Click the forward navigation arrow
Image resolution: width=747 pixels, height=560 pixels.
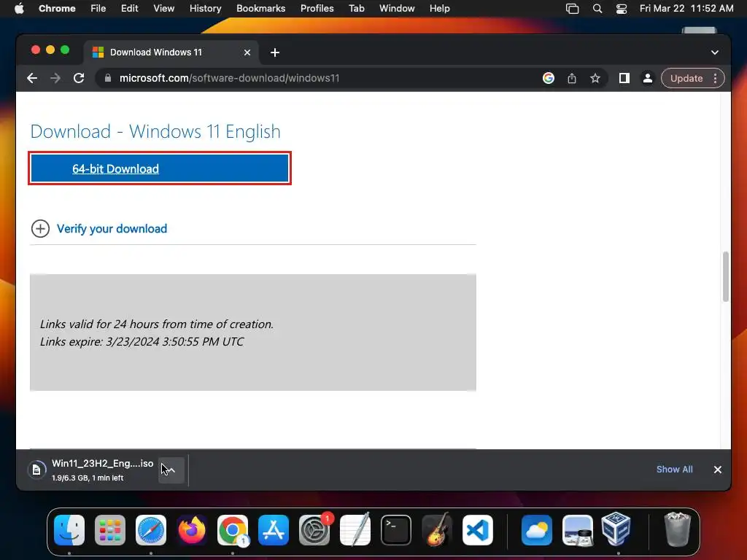[55, 78]
